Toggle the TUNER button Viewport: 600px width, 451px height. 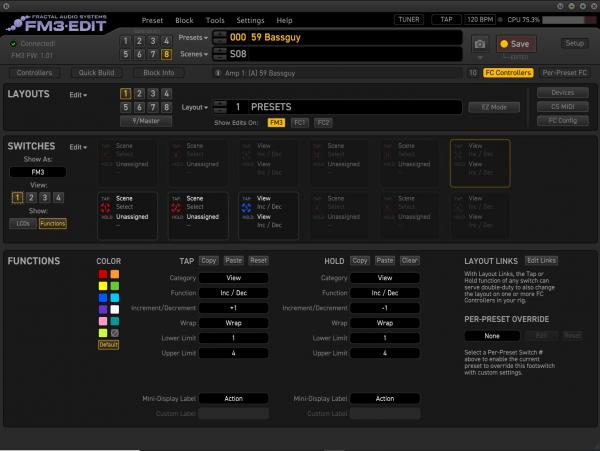409,20
